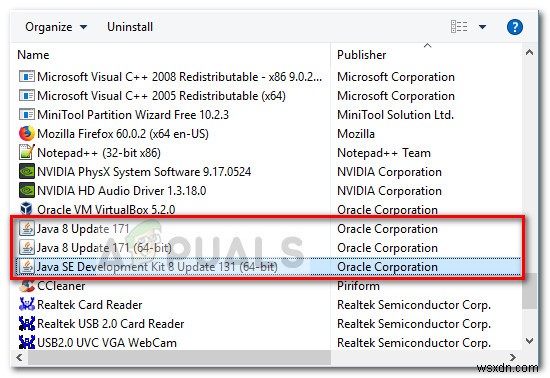Click the horizontal scrollbar thumb
Image resolution: width=550 pixels, height=378 pixels.
pos(179,357)
